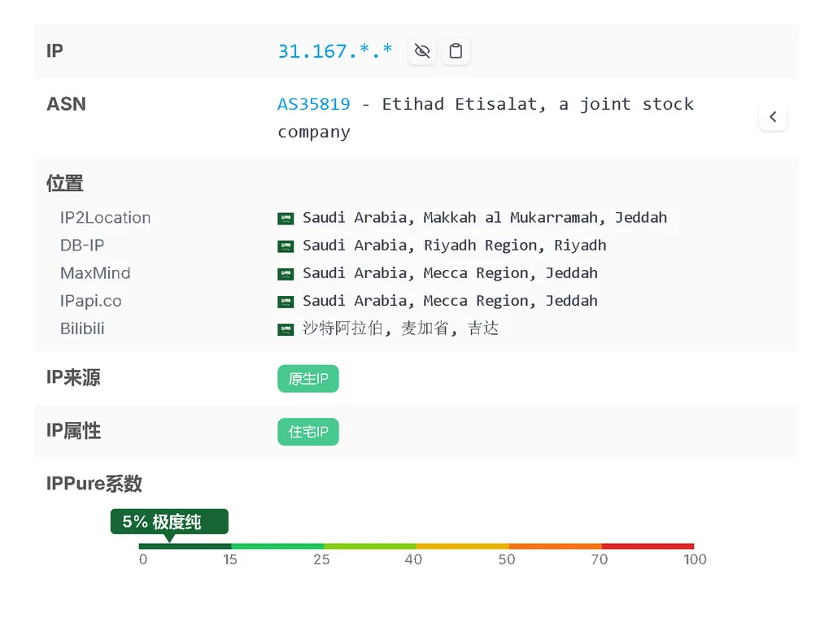This screenshot has height=644, width=833.
Task: Click the Saudi flag in the Bilibili row
Action: tap(286, 329)
